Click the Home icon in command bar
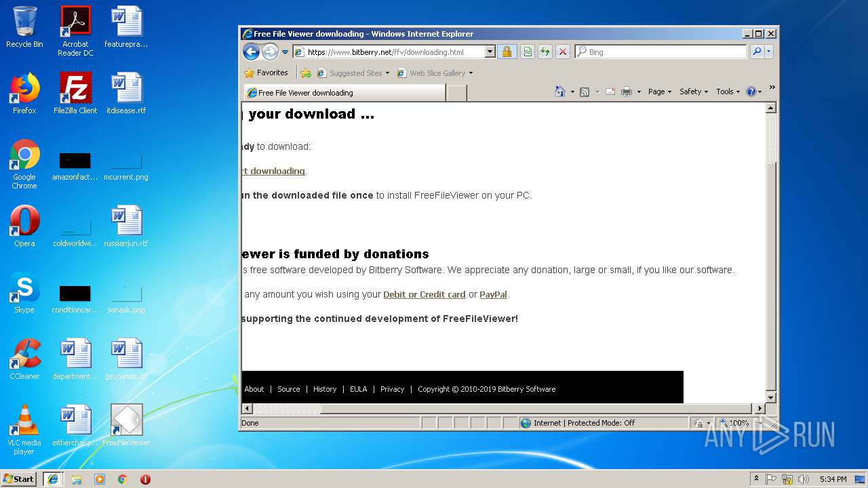The height and width of the screenshot is (488, 868). click(x=559, y=91)
